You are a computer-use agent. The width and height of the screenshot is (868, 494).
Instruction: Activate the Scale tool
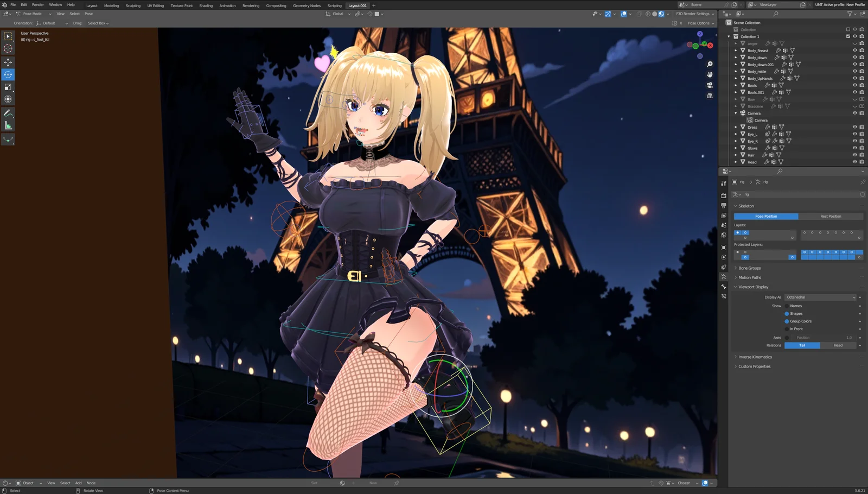(x=8, y=87)
